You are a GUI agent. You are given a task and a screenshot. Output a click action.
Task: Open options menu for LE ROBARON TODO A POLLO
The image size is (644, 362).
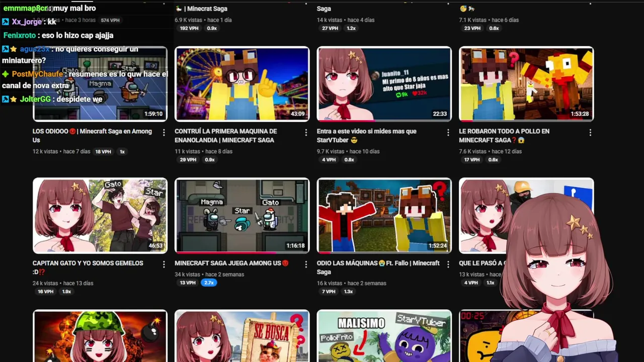point(590,133)
